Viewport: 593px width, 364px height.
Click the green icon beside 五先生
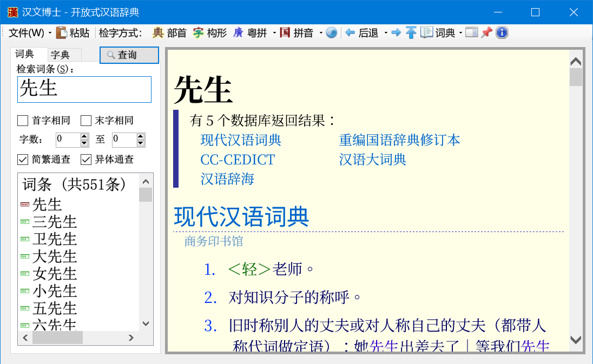(x=25, y=308)
